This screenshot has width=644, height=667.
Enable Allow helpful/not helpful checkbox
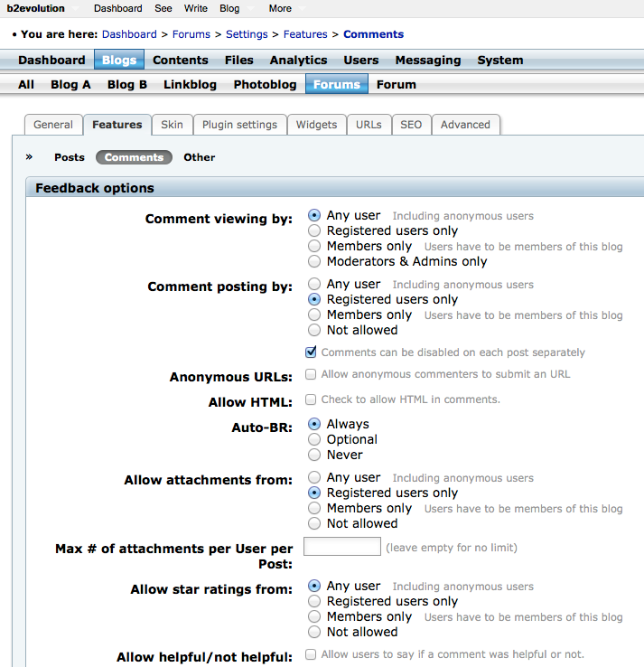pyautogui.click(x=311, y=654)
